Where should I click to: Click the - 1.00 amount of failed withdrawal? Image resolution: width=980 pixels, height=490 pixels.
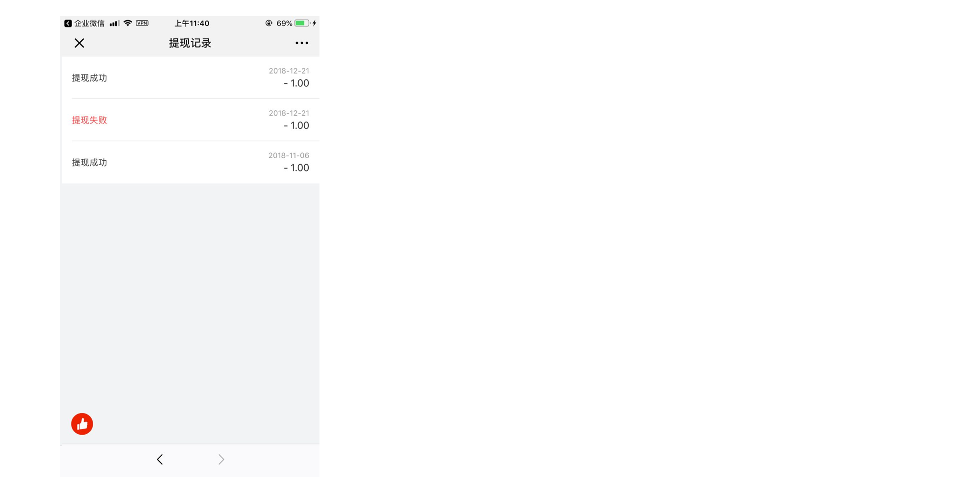click(296, 125)
